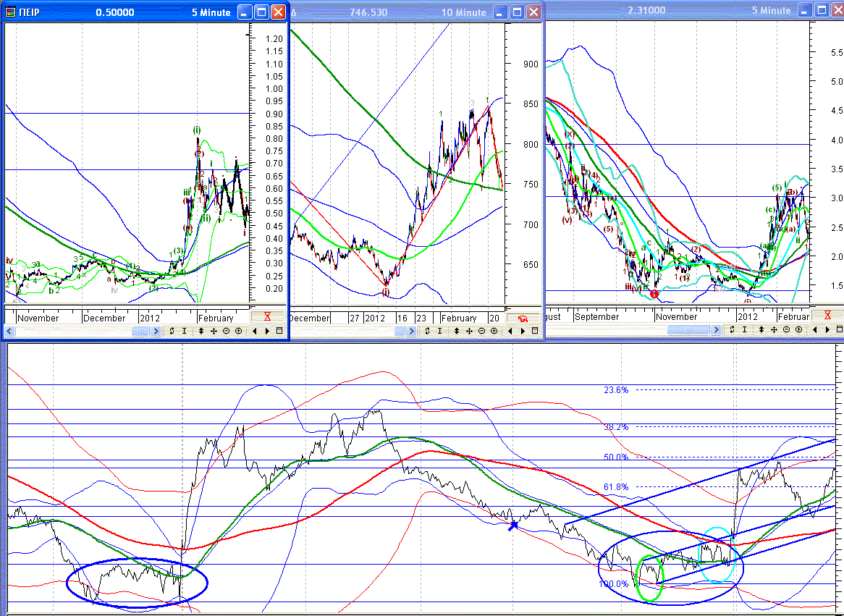Step forward with right triangle in ΠΕΙΡ chart
This screenshot has width=844, height=616.
tap(268, 331)
